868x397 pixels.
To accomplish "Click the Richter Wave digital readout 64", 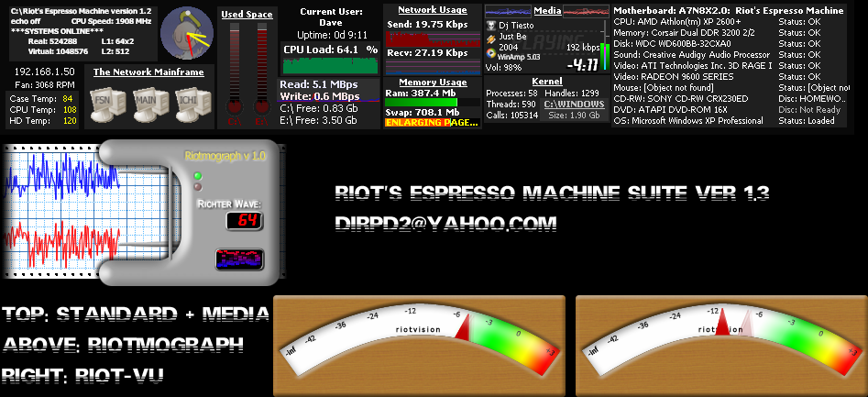I will tap(244, 221).
